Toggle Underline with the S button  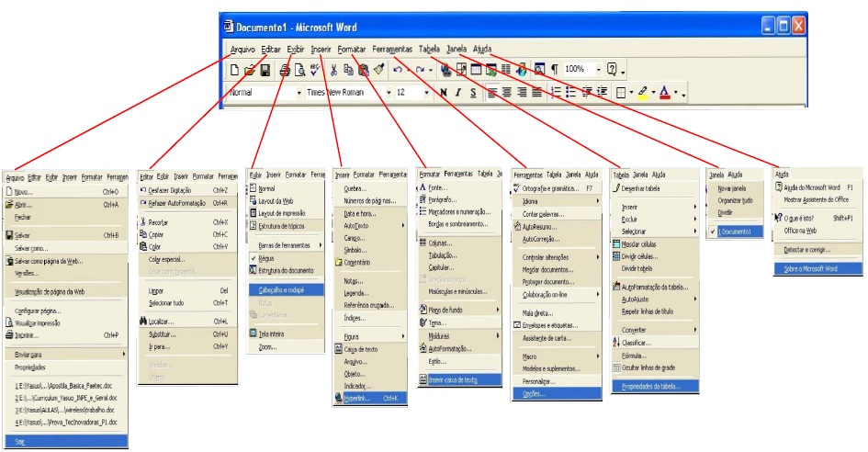473,93
